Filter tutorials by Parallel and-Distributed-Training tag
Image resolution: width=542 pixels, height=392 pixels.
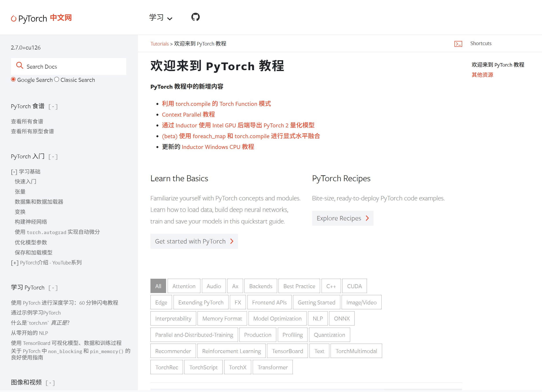point(194,335)
